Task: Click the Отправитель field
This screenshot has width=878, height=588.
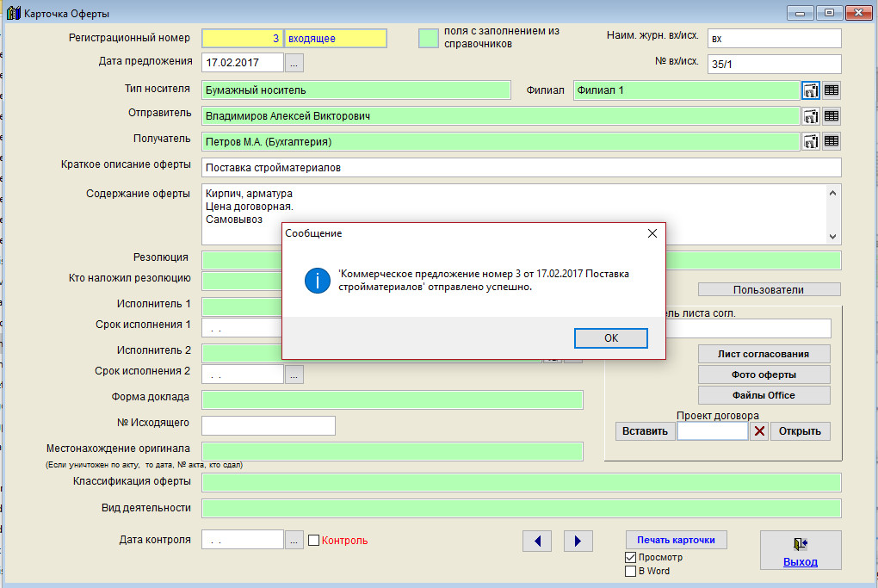Action: pos(501,116)
